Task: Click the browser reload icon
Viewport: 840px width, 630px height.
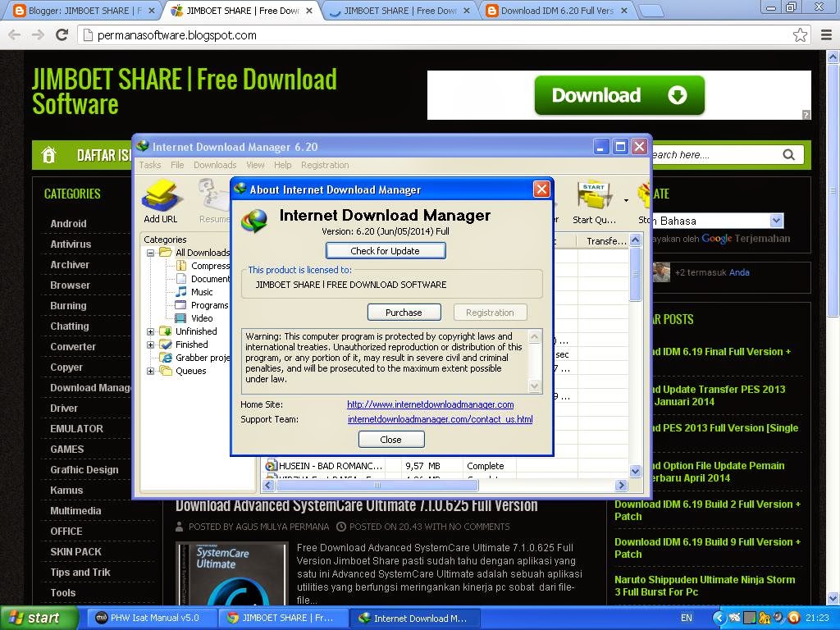Action: pyautogui.click(x=62, y=34)
